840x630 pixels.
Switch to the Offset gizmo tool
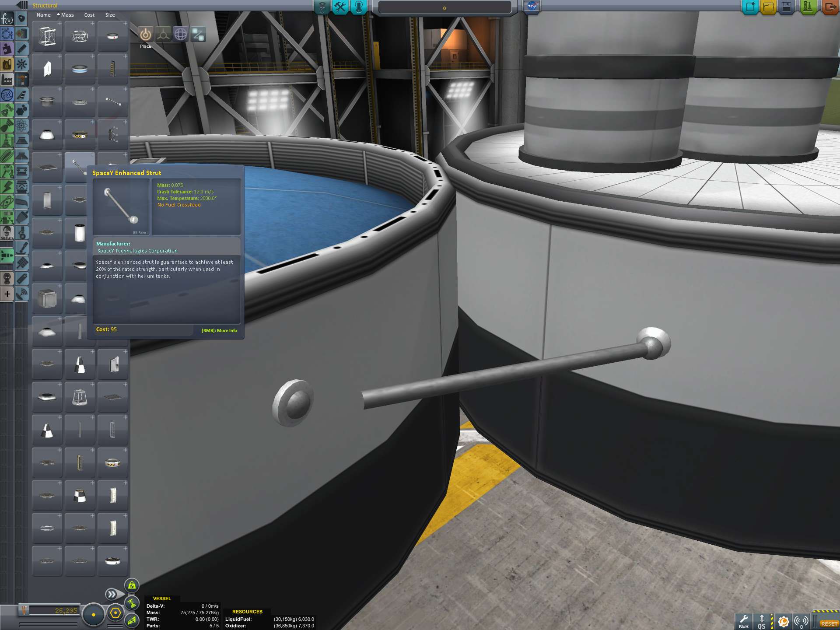point(163,34)
